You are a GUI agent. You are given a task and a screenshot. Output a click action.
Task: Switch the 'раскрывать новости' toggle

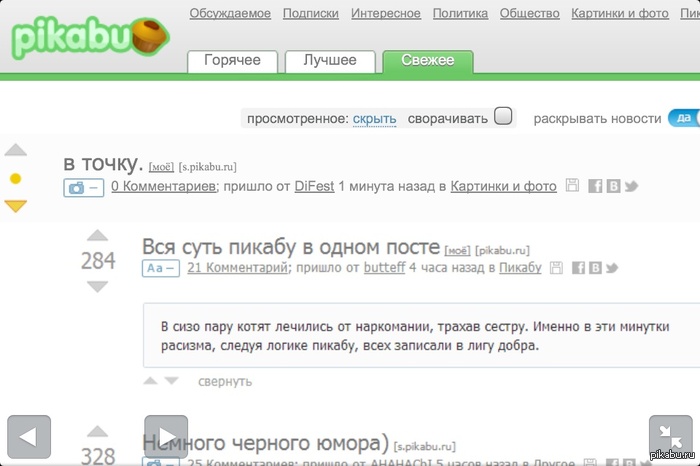[x=683, y=118]
